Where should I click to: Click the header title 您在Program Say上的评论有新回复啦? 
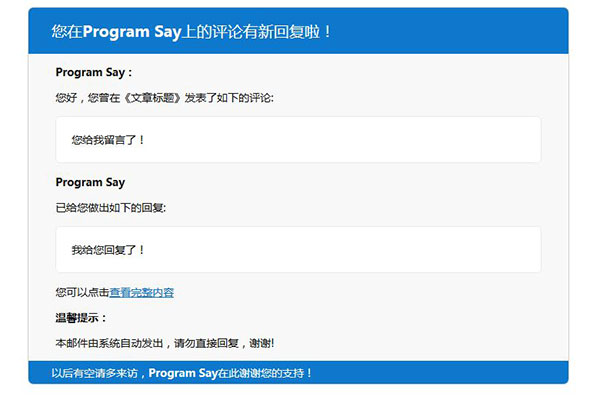point(191,32)
